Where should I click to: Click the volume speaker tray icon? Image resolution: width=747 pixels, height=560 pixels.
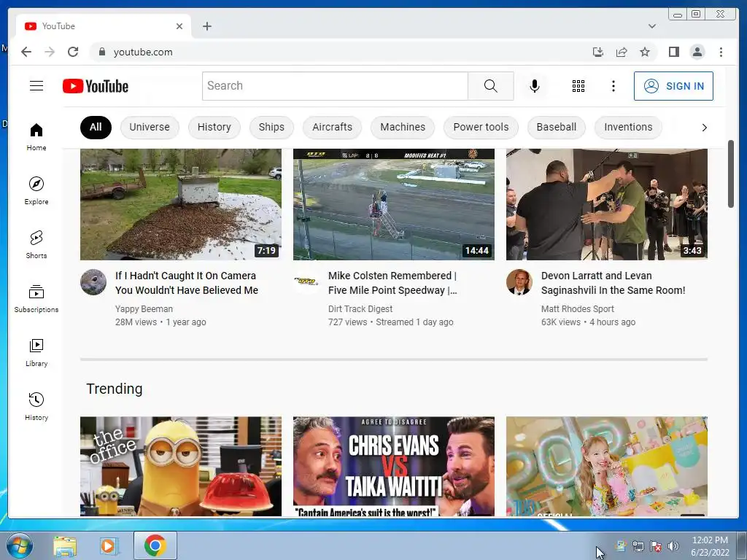point(673,546)
